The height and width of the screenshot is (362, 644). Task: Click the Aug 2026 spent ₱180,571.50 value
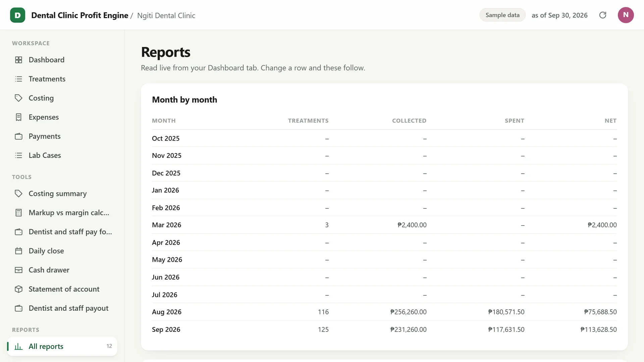pyautogui.click(x=506, y=312)
